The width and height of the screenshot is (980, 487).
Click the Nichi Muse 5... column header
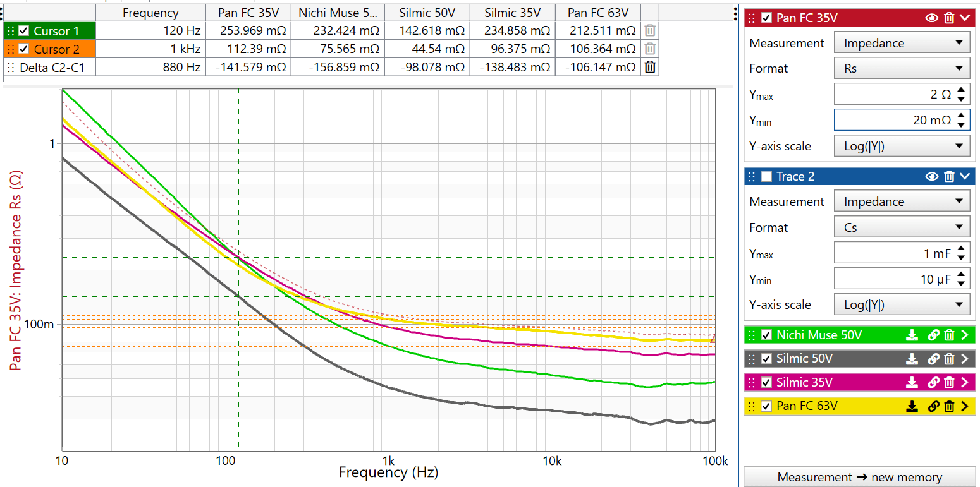[x=338, y=13]
